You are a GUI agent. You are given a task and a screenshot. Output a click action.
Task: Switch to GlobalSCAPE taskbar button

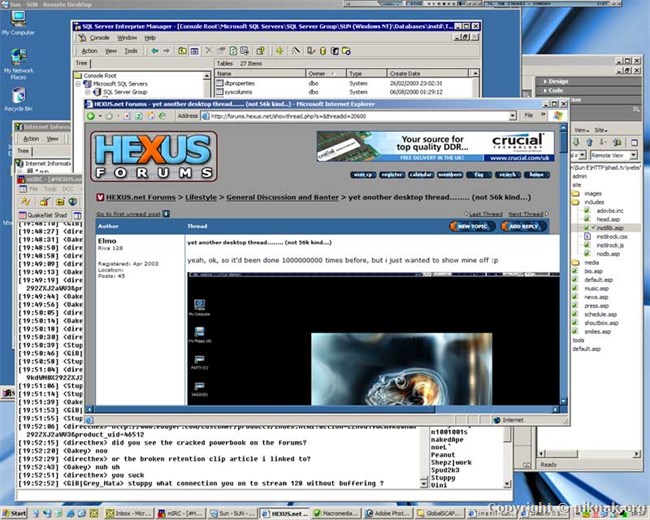click(440, 513)
